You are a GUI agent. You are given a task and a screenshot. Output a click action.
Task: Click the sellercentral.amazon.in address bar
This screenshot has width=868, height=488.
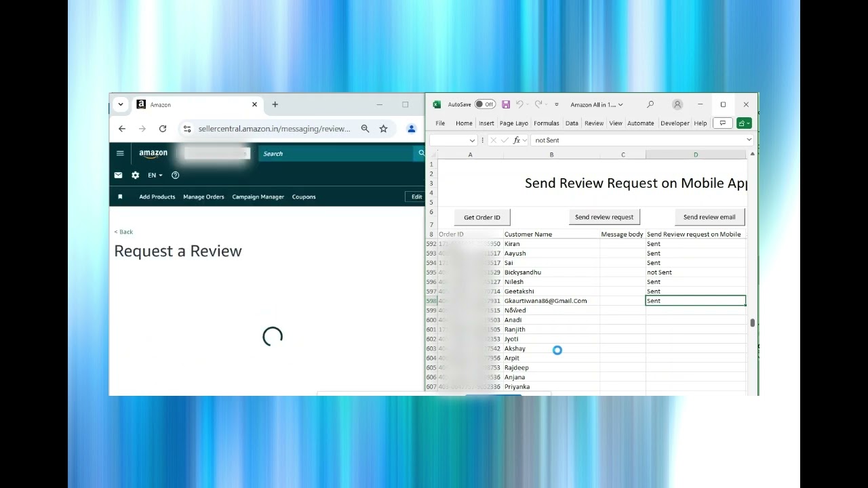click(x=274, y=129)
